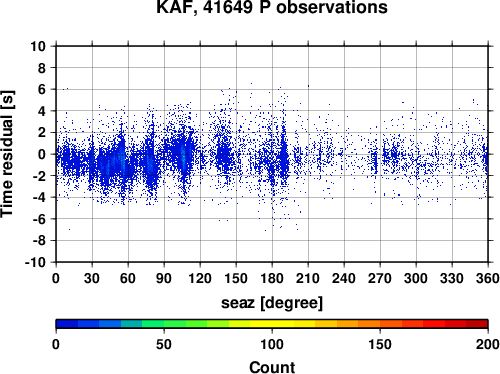This screenshot has width=500, height=374.
Task: Click the x-axis tick label 360
Action: (488, 278)
